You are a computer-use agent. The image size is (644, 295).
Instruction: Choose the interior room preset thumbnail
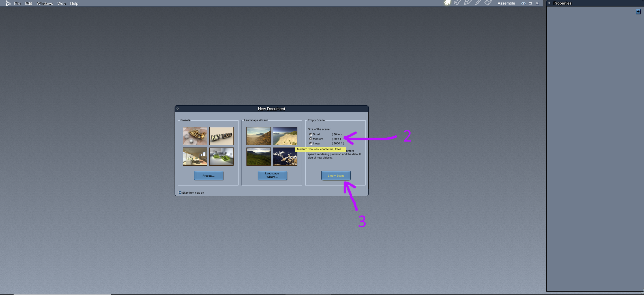click(x=195, y=157)
